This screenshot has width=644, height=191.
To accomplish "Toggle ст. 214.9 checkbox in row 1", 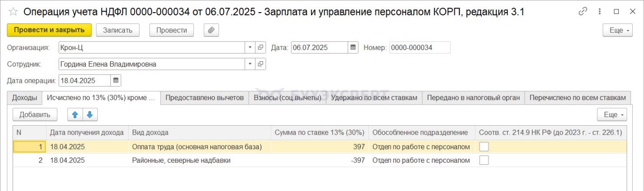I will tap(484, 146).
